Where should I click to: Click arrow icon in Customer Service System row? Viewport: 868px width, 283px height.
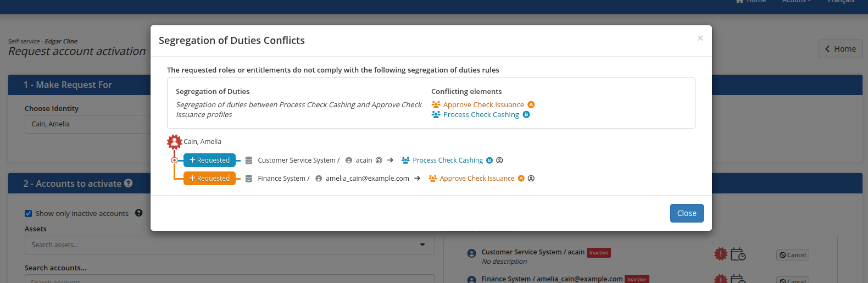(390, 160)
